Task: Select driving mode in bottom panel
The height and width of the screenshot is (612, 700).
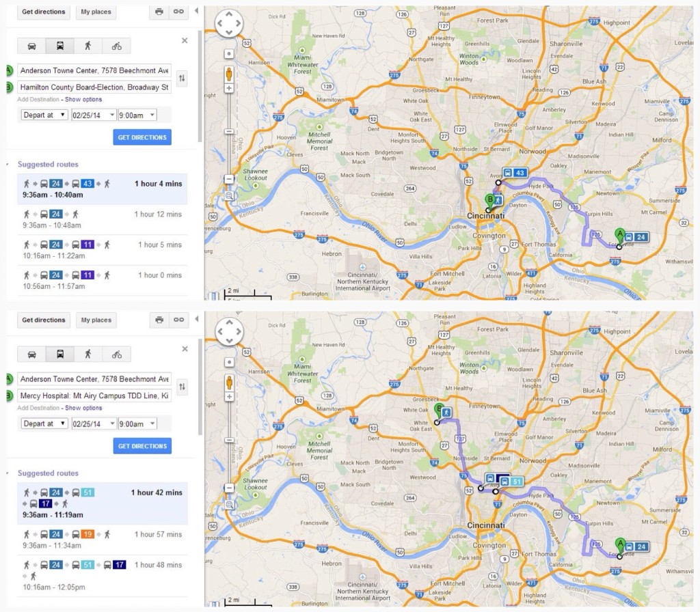Action: click(x=31, y=354)
